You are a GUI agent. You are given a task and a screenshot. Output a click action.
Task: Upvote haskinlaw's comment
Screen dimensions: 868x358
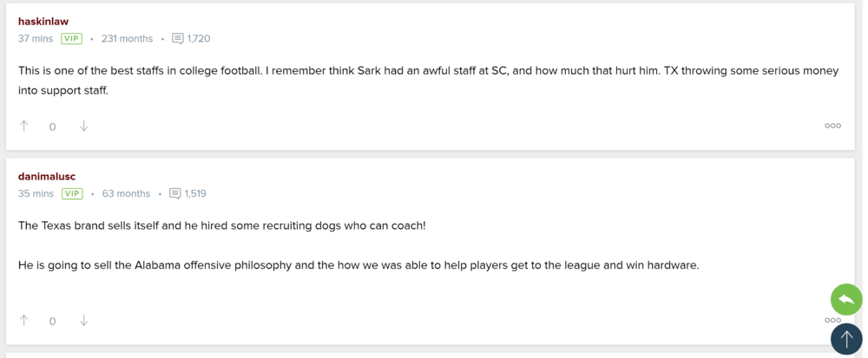[24, 126]
